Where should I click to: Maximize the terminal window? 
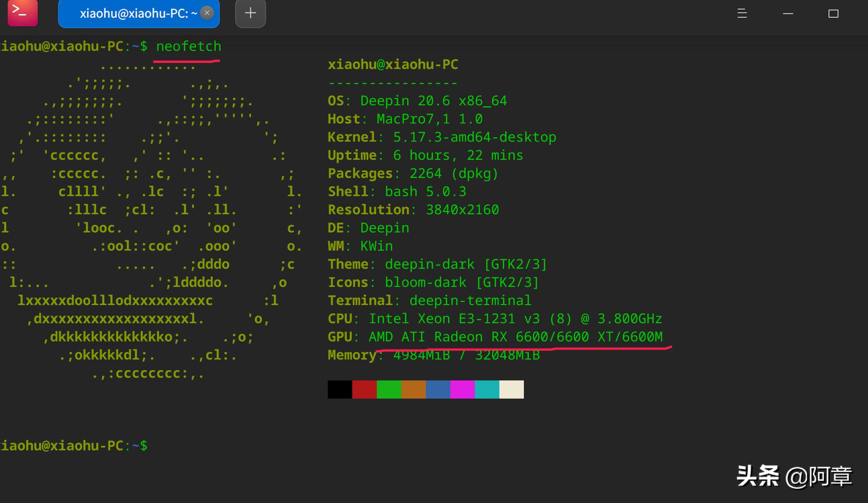[x=833, y=14]
